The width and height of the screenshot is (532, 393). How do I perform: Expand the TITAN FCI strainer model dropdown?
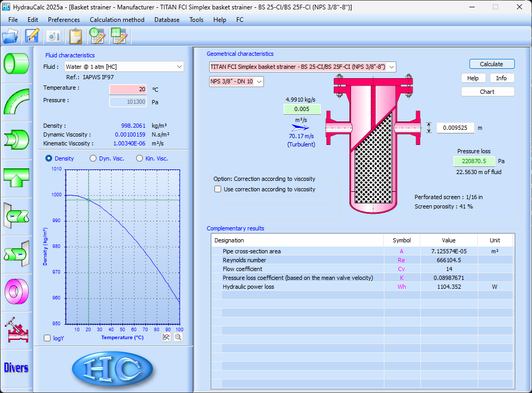[391, 67]
